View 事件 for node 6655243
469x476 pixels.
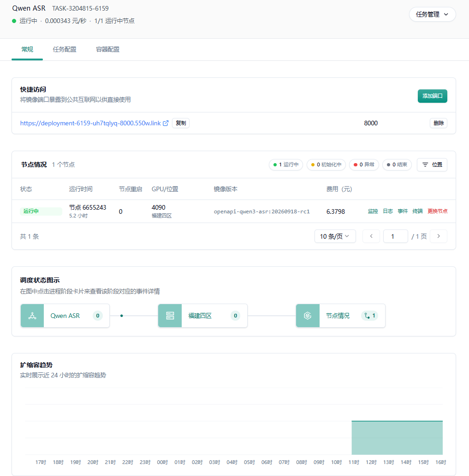pyautogui.click(x=403, y=212)
